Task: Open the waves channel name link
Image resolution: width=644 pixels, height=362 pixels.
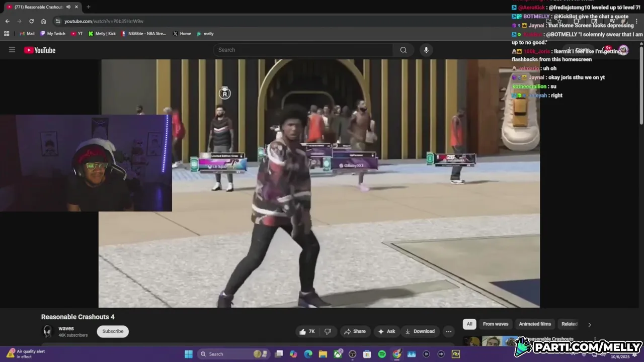Action: click(x=66, y=328)
